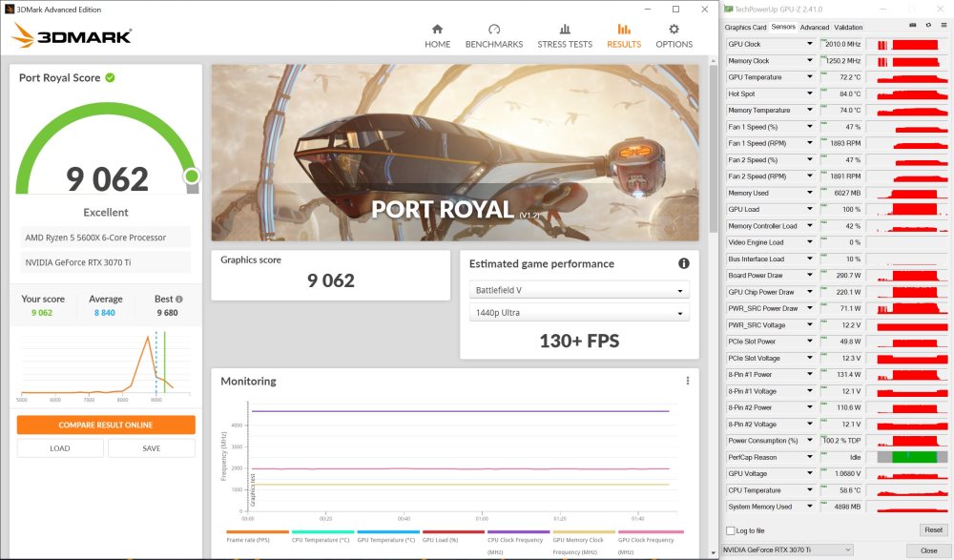Click the GPU-Z refresh icon
The height and width of the screenshot is (560, 954).
pos(928,26)
